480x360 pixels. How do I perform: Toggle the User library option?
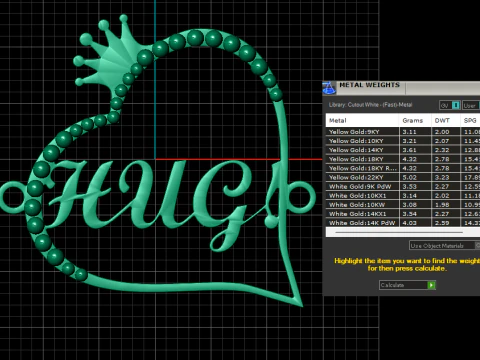[x=471, y=105]
